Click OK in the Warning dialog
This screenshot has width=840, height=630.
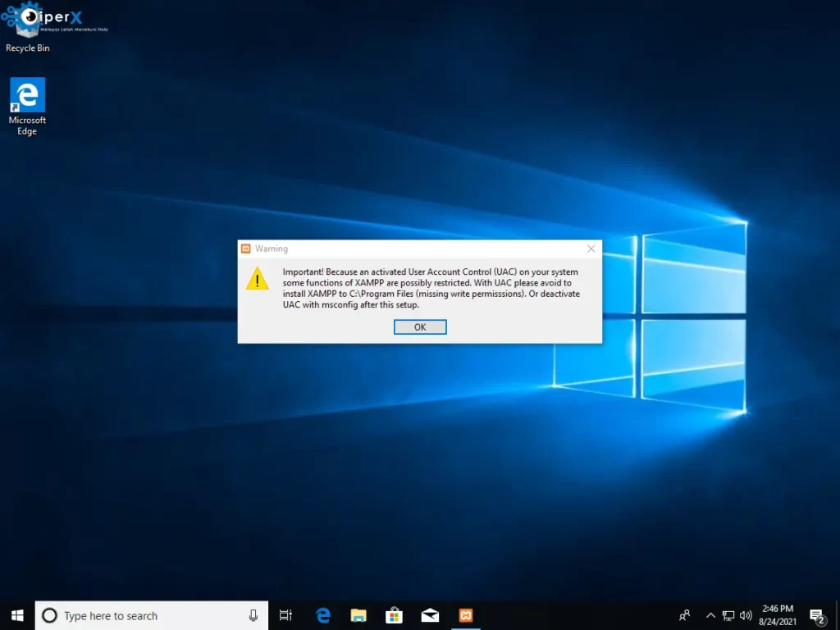(420, 326)
